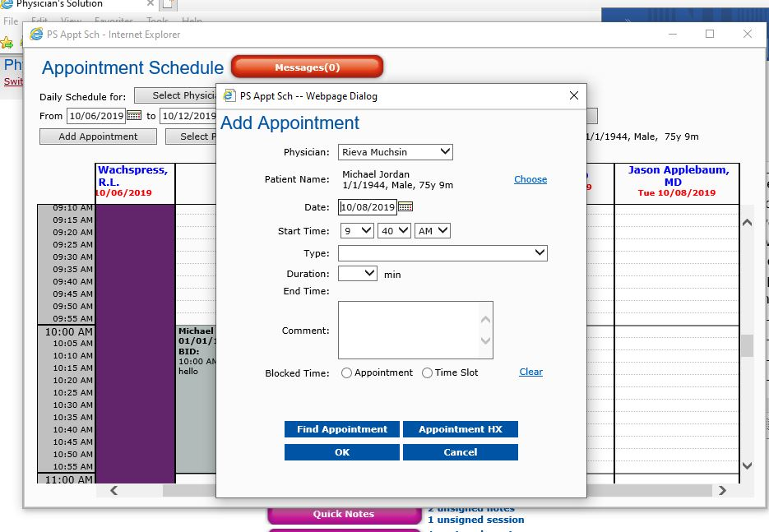Image resolution: width=769 pixels, height=532 pixels.
Task: Click the Clear link next to Blocked Time
Action: [530, 372]
